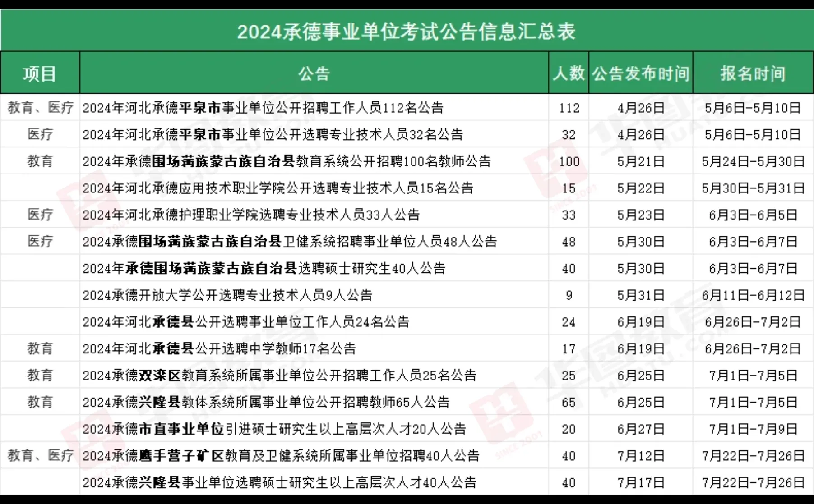The height and width of the screenshot is (504, 814).
Task: Select the 报名时间 column header
Action: coord(753,72)
